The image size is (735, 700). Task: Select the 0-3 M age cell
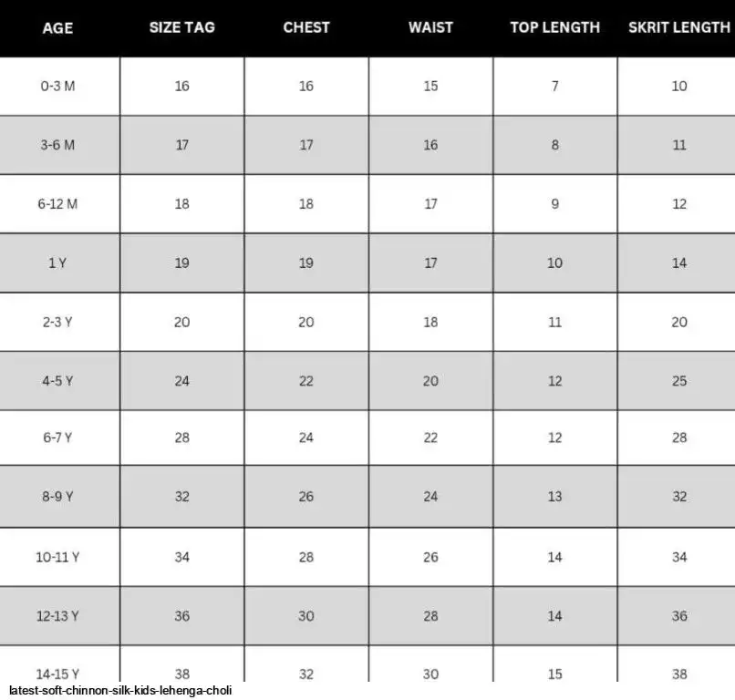click(57, 87)
